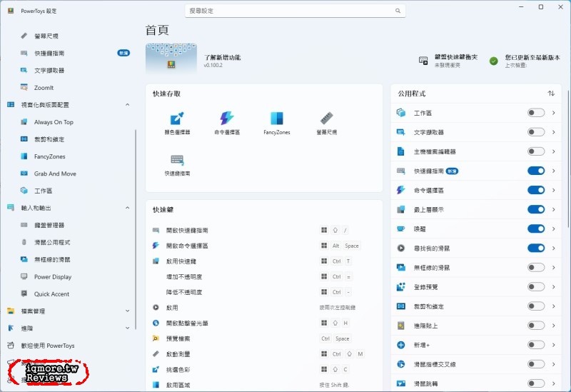The height and width of the screenshot is (392, 571).
Task: Open 滑鼠指標交叉線 row chevron
Action: pos(554,364)
